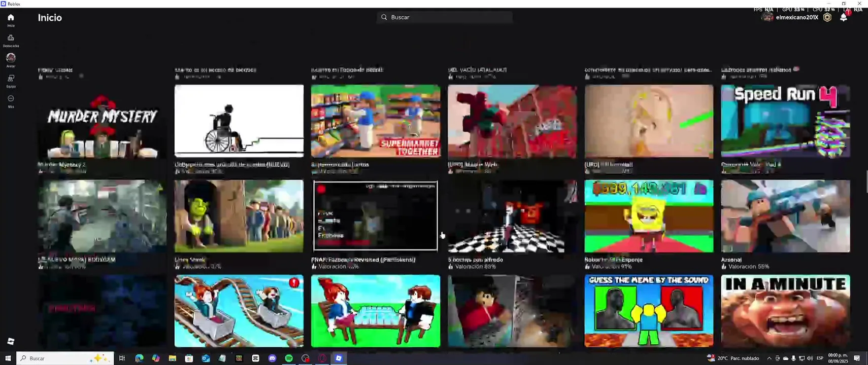The image size is (868, 365).
Task: Open the Shrek line game thumbnail
Action: (x=239, y=216)
